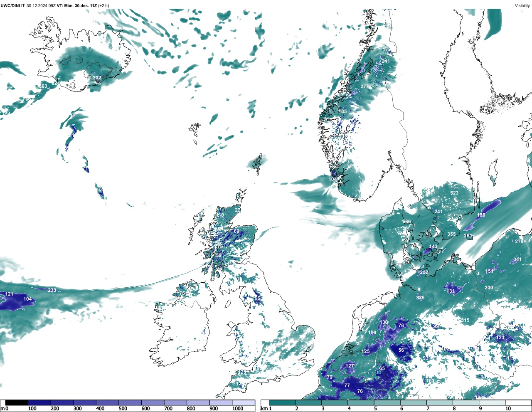
Task: Click the 'm 0' label on metre legend
Action: click(5, 409)
